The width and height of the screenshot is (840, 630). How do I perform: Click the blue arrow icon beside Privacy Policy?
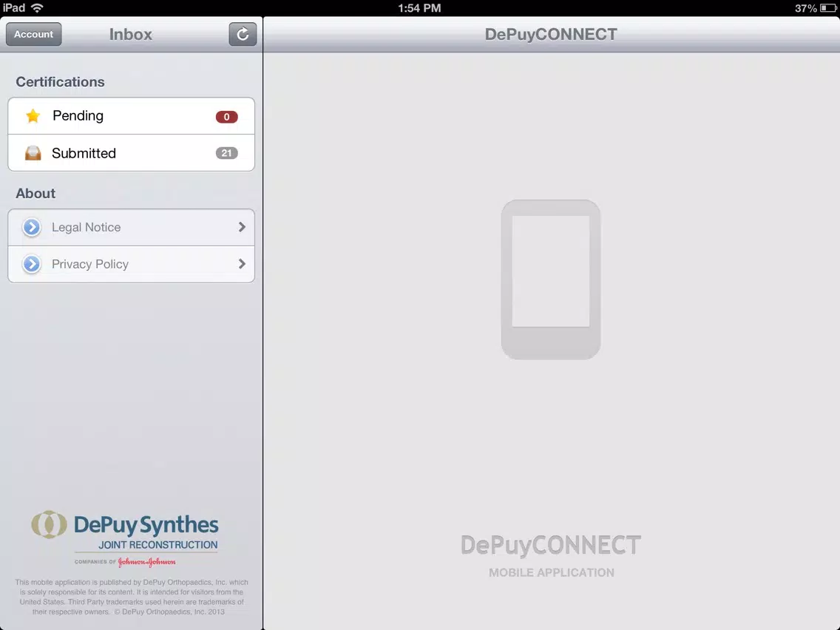point(32,264)
